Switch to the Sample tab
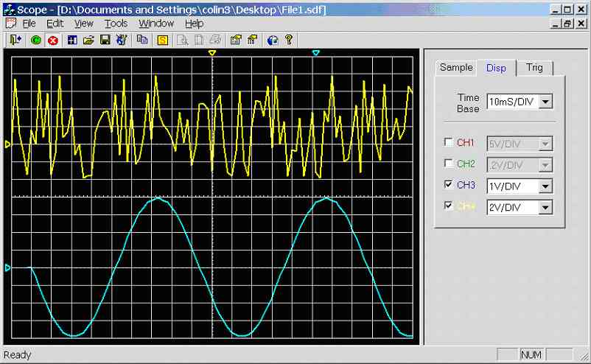591x364 pixels. [456, 68]
